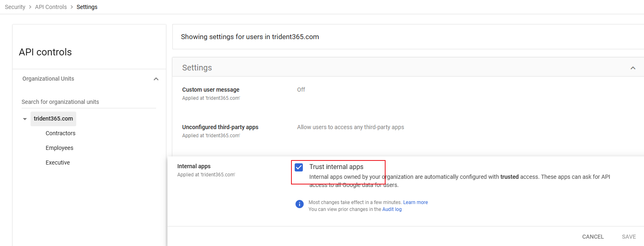644x246 pixels.
Task: Click Search for organizational units field
Action: click(x=88, y=102)
